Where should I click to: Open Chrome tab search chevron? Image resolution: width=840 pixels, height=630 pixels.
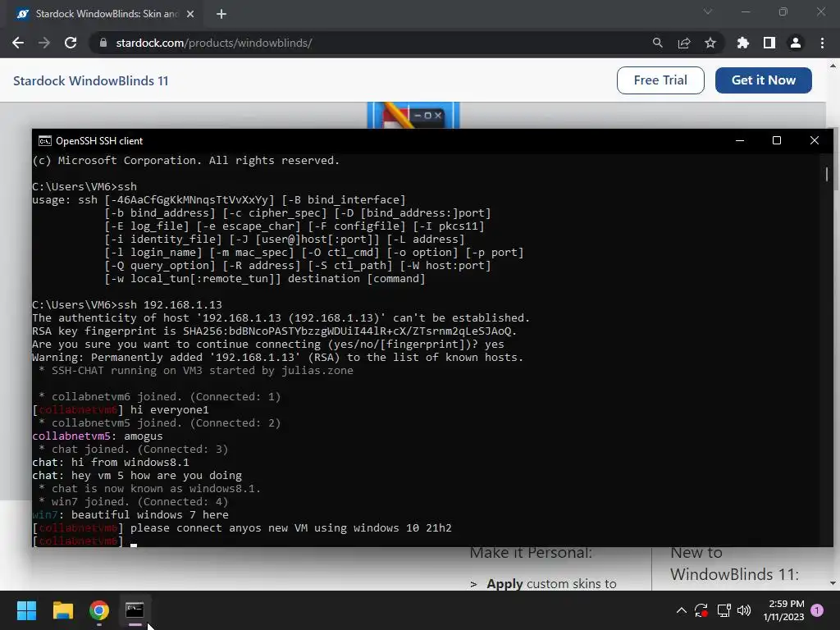tap(708, 11)
